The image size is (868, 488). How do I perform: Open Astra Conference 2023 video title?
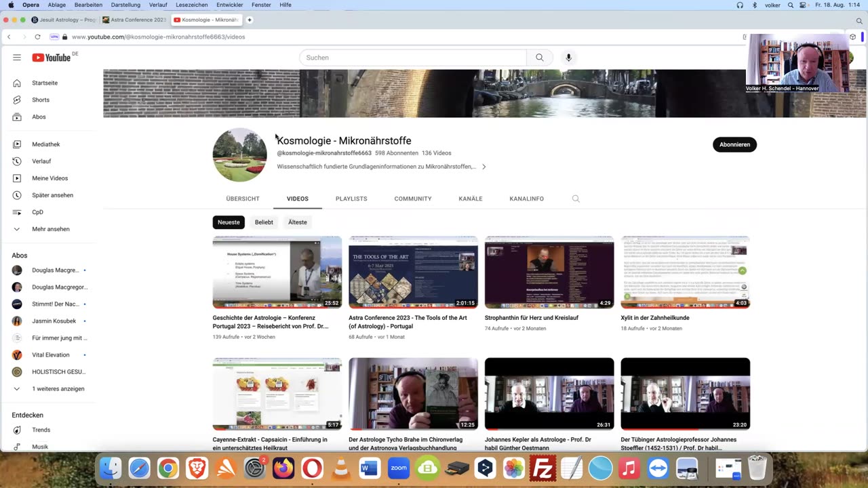[408, 322]
